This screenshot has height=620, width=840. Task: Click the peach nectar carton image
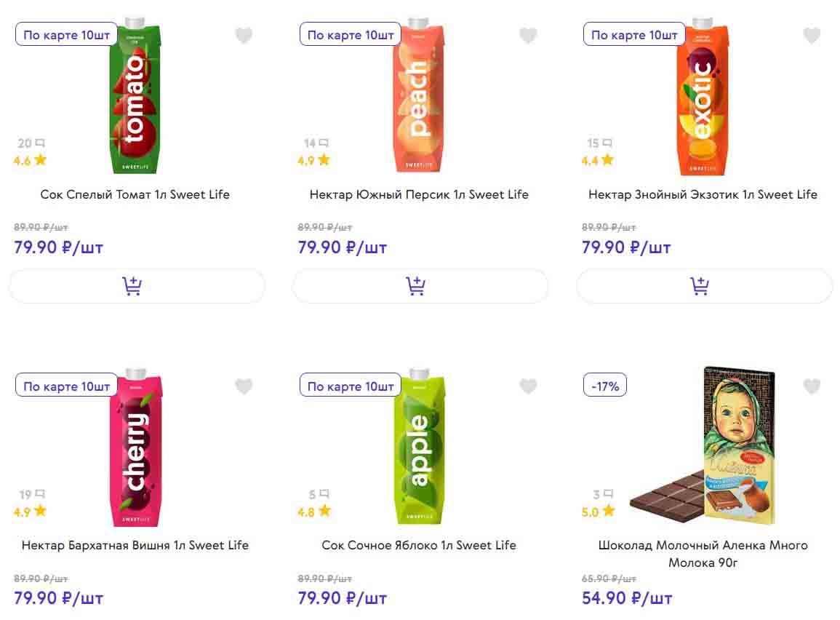(x=420, y=98)
